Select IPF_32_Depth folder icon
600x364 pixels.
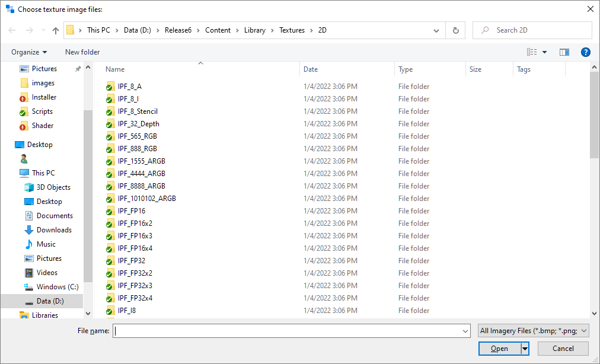[x=110, y=124]
